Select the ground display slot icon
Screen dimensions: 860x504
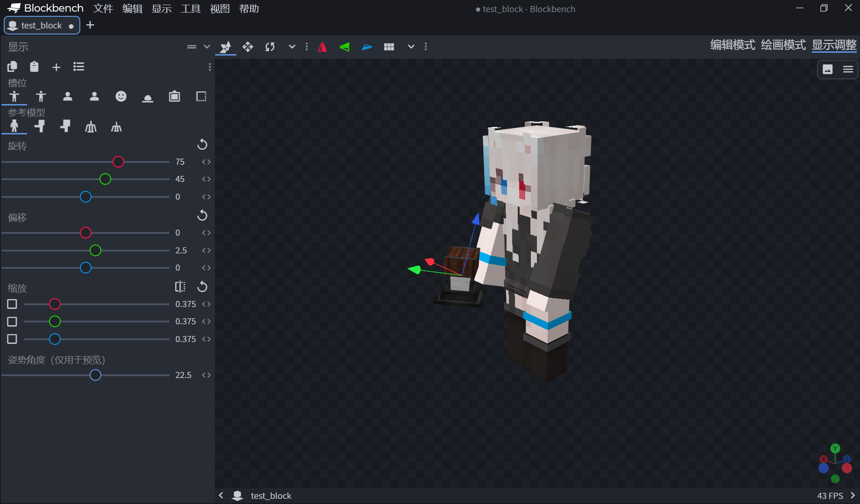pos(148,97)
